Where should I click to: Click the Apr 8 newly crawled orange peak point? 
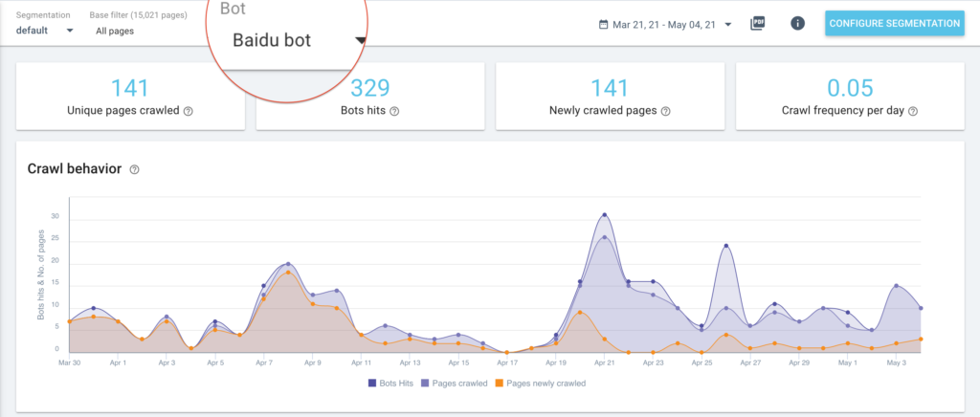pyautogui.click(x=288, y=273)
